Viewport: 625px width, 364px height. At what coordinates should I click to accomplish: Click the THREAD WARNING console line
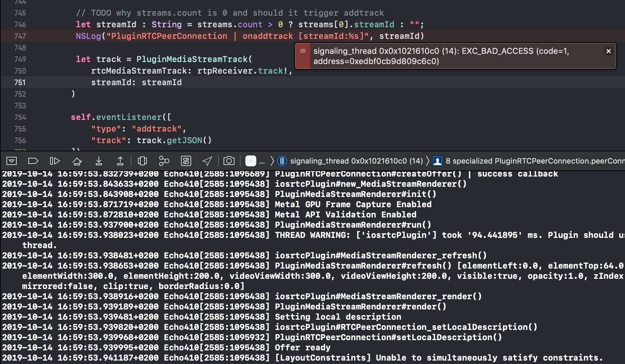[314, 240]
